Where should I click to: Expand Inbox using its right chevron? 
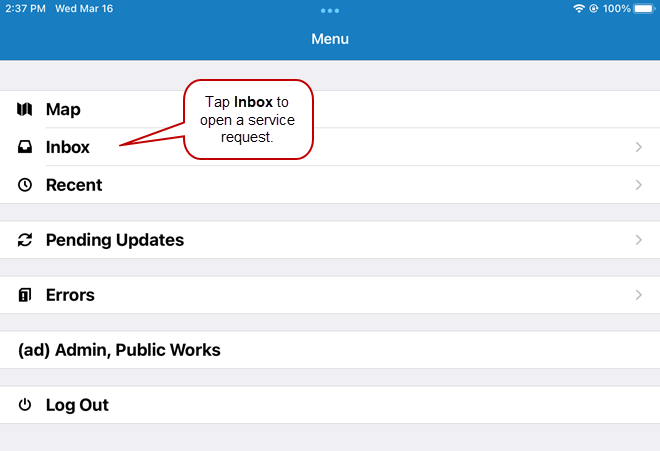[639, 147]
